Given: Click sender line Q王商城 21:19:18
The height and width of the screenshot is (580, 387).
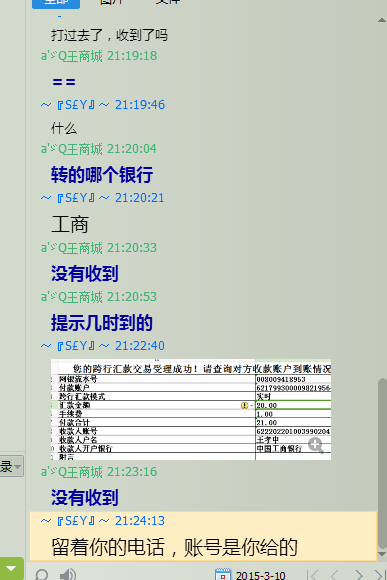Looking at the screenshot, I should 99,56.
